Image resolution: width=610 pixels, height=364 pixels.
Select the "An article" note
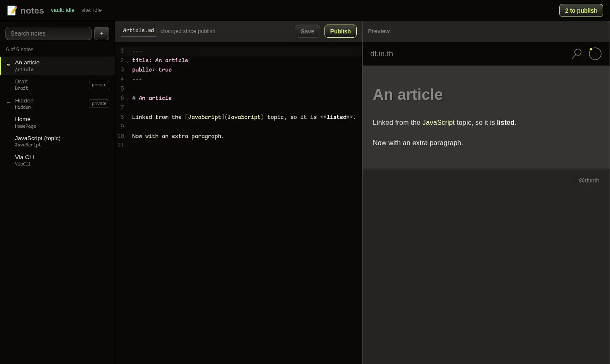58,66
